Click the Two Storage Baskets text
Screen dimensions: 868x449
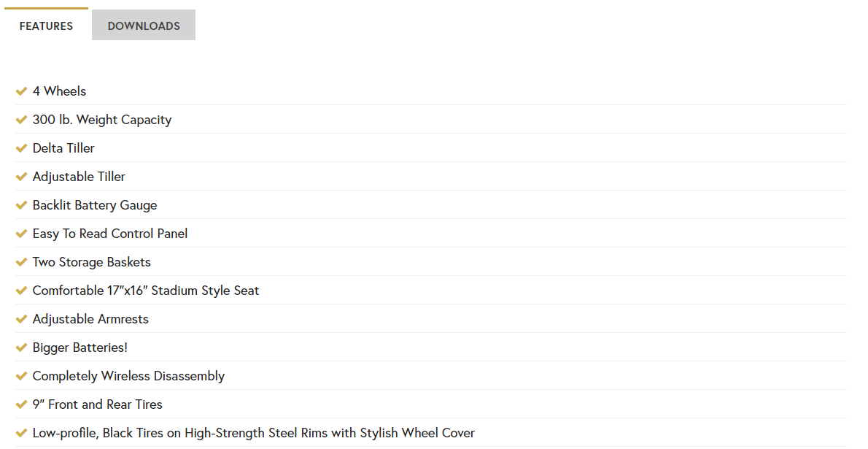(92, 262)
